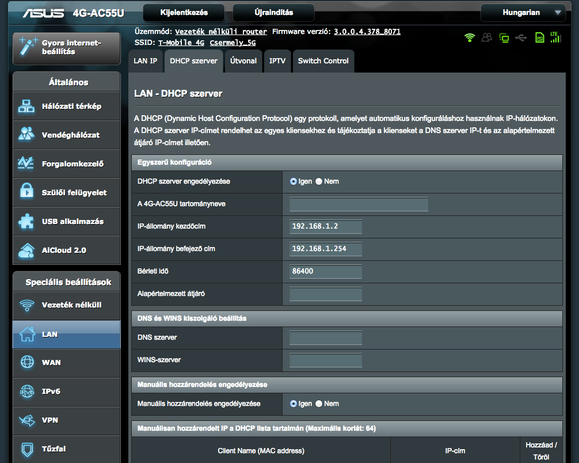Click the Bérleti idő field
Viewport: 579px width, 463px height.
325,271
